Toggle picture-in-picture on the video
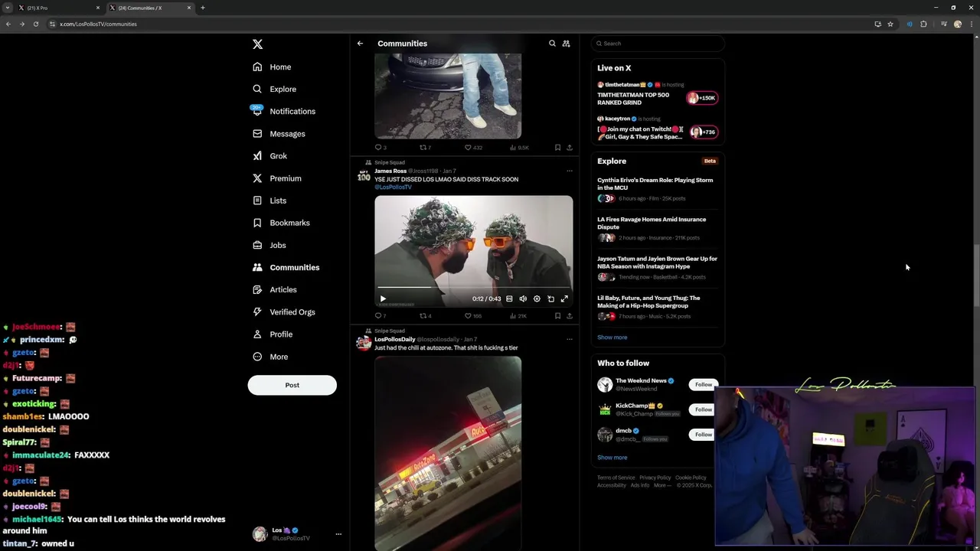The height and width of the screenshot is (551, 980). (x=550, y=298)
